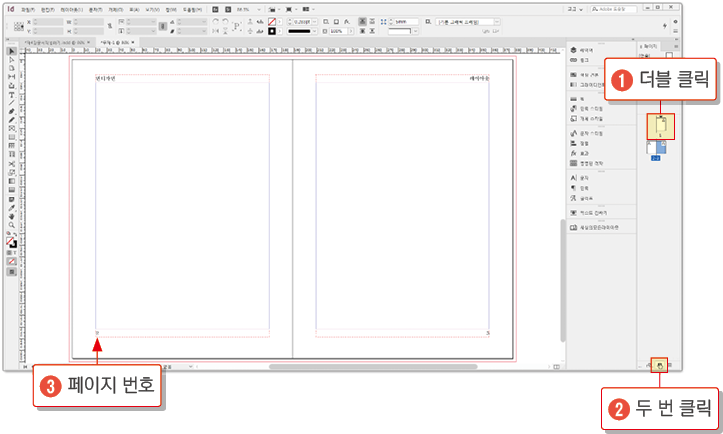Select the Rectangle tool
Viewport: 723px width, 434px height.
(12, 137)
